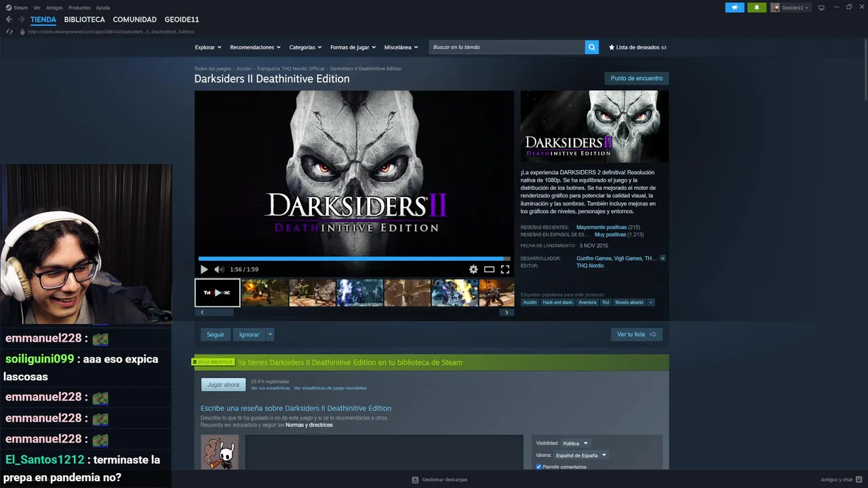Go forward with the navigation arrow
Image resolution: width=868 pixels, height=488 pixels.
(21, 20)
